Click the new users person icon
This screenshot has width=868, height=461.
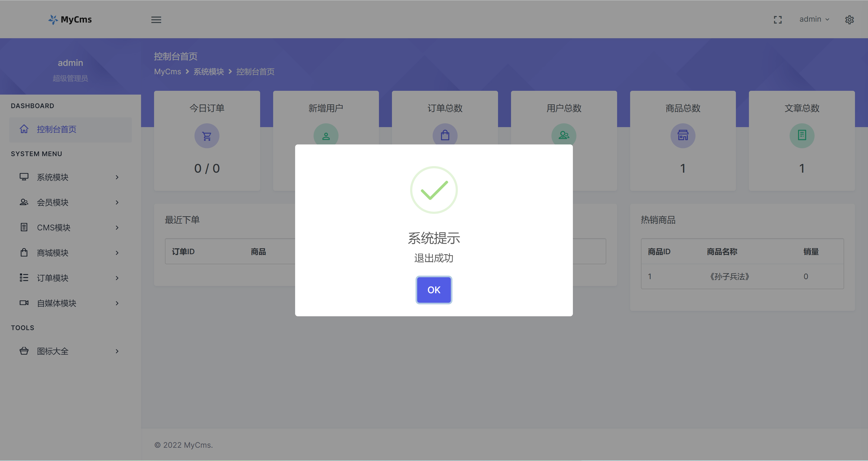pyautogui.click(x=325, y=135)
